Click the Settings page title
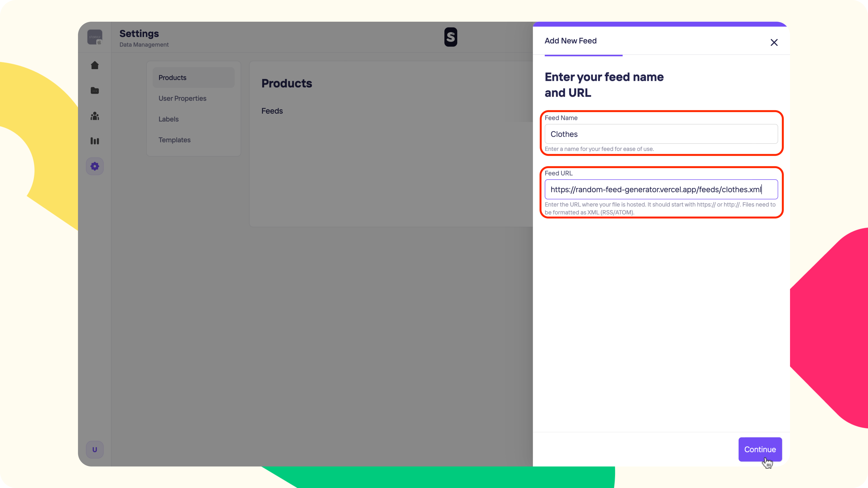Screen dimensions: 868x488 139,34
